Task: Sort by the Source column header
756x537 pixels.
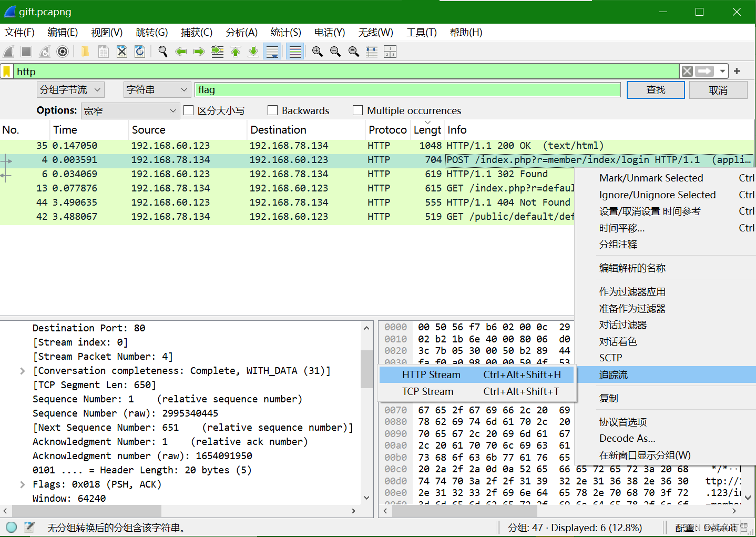Action: coord(188,130)
